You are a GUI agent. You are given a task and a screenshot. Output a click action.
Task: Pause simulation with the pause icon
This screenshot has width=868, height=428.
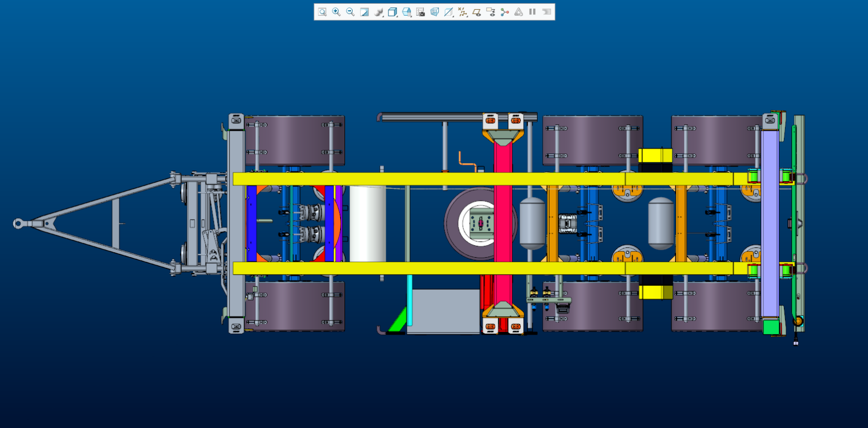[532, 12]
